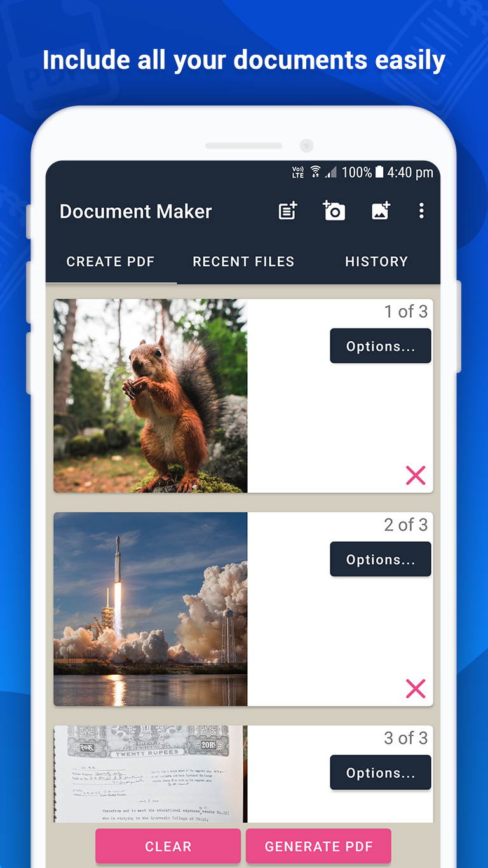The height and width of the screenshot is (868, 488).
Task: Select the rocket launch photo thumbnail
Action: [x=151, y=609]
